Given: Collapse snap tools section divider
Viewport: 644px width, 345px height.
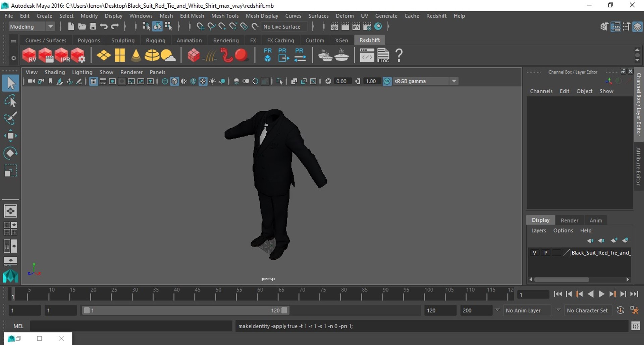Looking at the screenshot, I should [190, 27].
